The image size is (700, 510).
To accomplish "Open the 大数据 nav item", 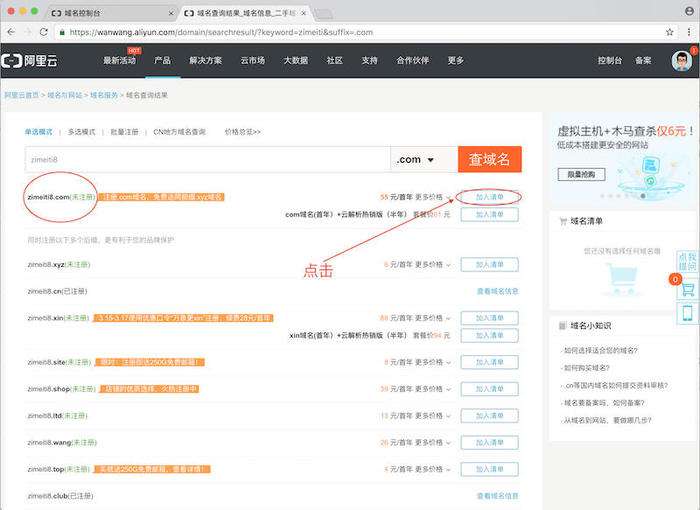I will pyautogui.click(x=296, y=60).
